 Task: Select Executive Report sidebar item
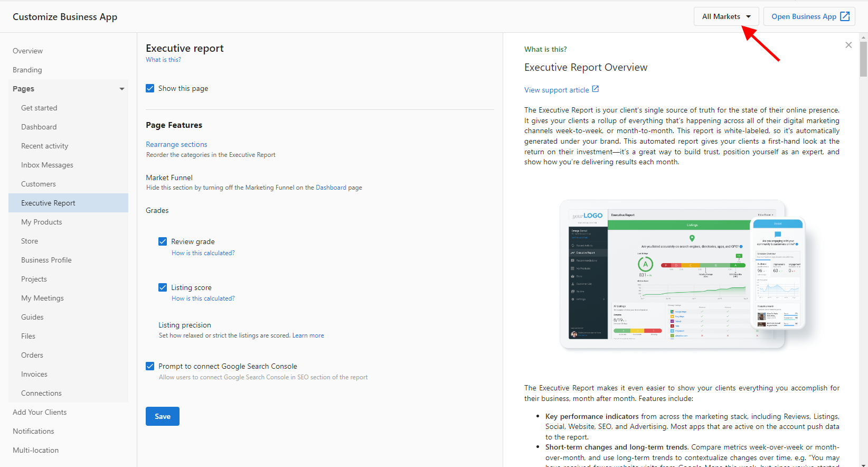(68, 203)
